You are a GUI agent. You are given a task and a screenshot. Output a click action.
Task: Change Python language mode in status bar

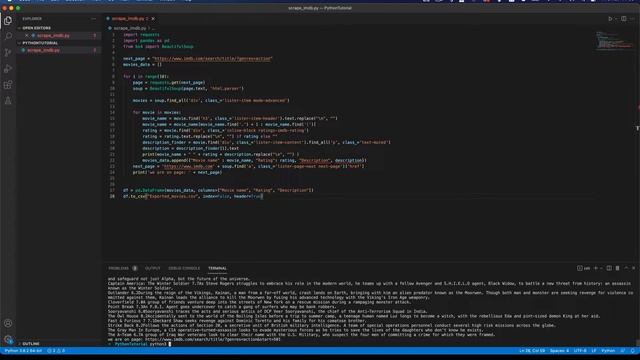(x=608, y=351)
